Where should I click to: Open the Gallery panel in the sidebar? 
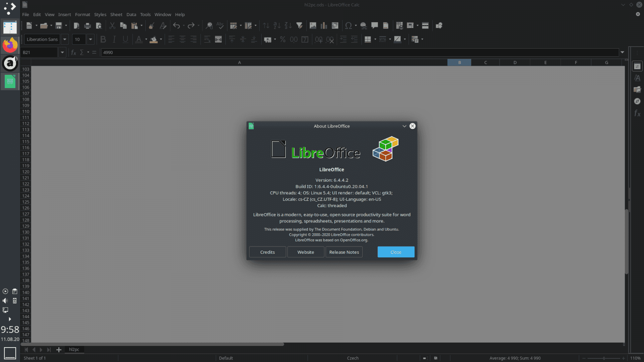pyautogui.click(x=638, y=89)
